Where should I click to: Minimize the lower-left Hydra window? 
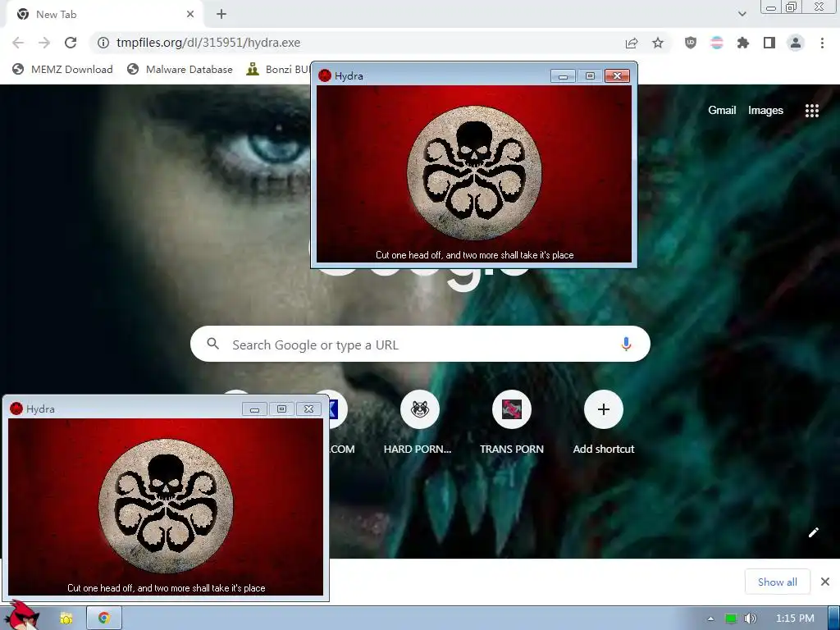click(x=254, y=409)
